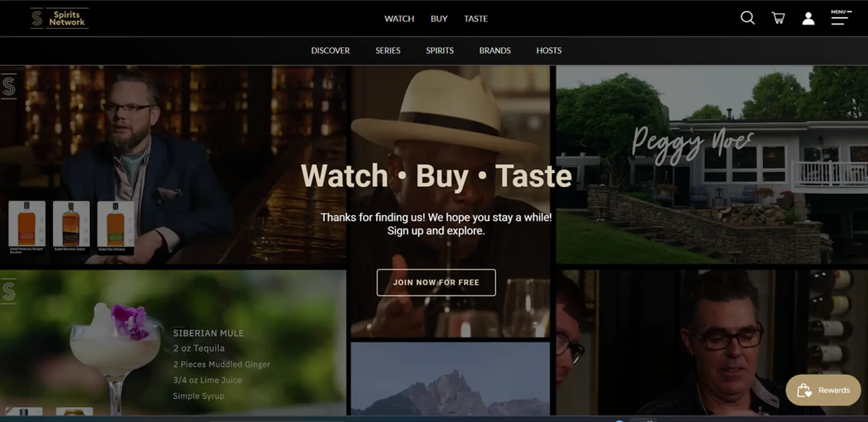The width and height of the screenshot is (868, 422).
Task: Select DISCOVER in the sub-navigation
Action: point(330,51)
